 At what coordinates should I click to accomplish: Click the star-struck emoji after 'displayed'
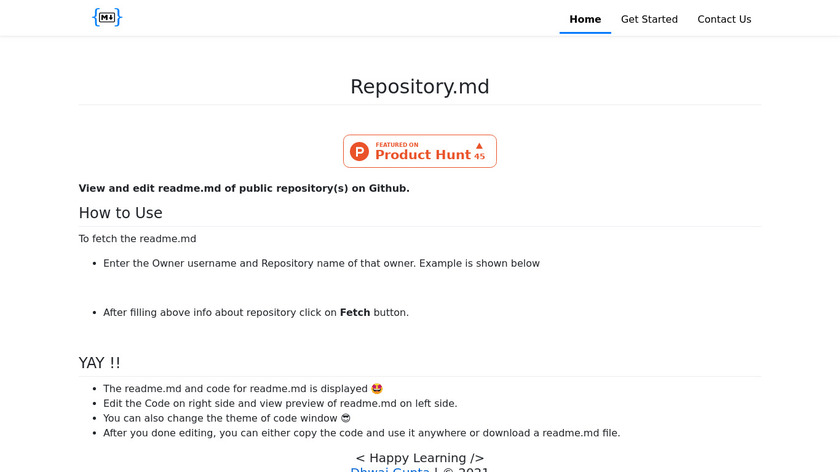click(x=377, y=389)
